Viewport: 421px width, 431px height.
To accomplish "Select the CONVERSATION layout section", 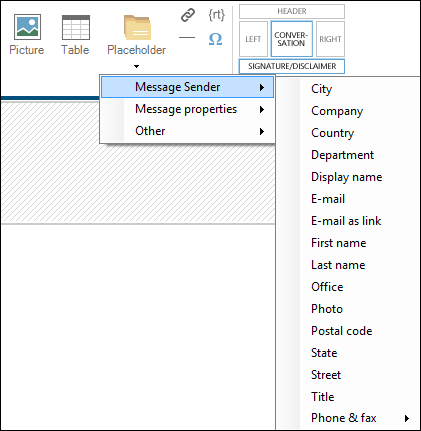I will coord(291,39).
